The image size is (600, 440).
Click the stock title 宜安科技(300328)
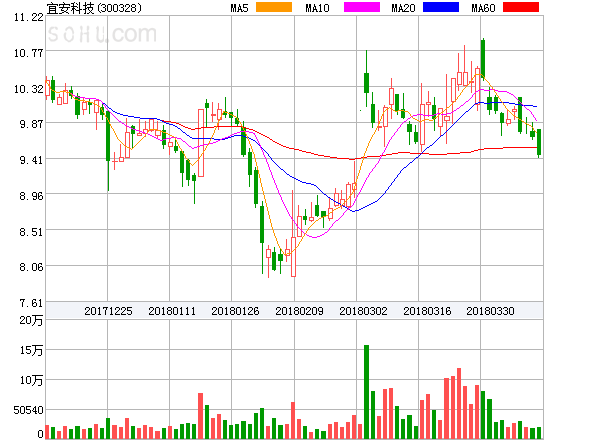point(94,8)
